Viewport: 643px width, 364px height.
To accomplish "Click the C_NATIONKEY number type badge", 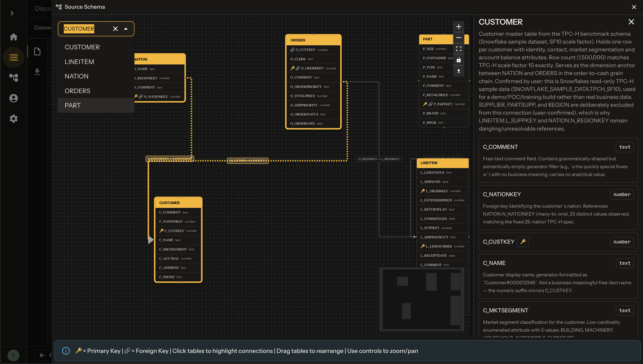I will click(622, 195).
